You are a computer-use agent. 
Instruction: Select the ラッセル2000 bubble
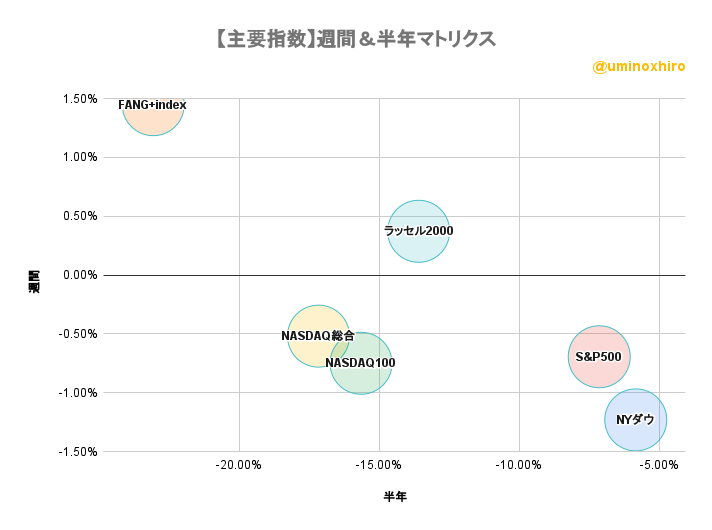(418, 231)
